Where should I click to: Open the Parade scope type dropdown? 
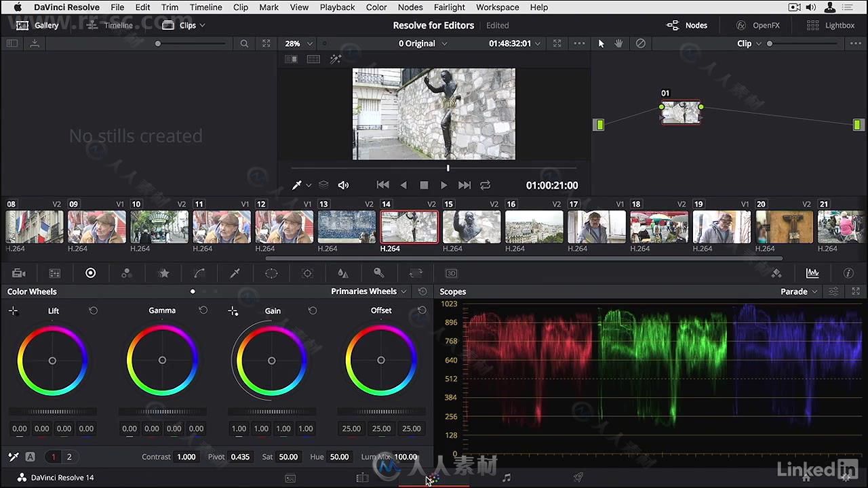pos(799,291)
